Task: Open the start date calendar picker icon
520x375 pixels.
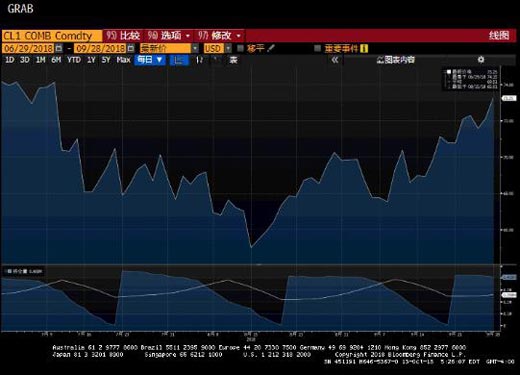Action: coord(59,48)
